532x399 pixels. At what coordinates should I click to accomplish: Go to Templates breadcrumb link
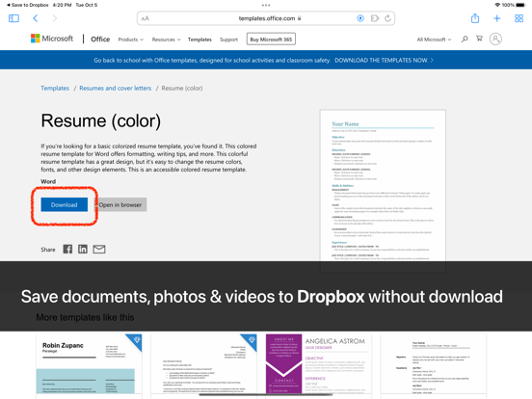(x=55, y=89)
